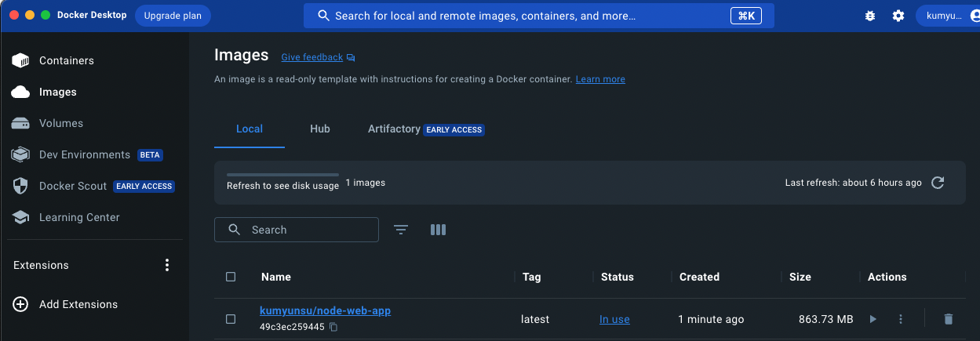Focus the top search bar for images and containers
This screenshot has height=341, width=980.
click(x=539, y=16)
